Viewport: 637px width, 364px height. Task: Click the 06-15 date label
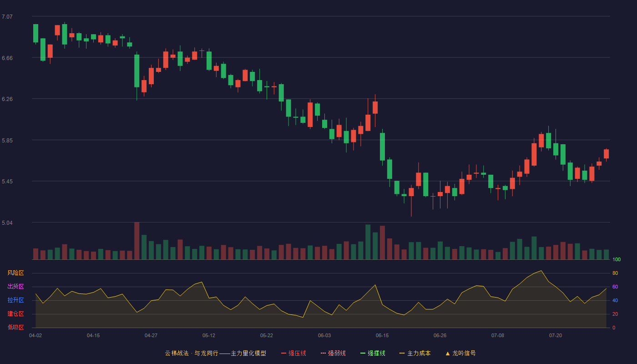click(x=382, y=335)
